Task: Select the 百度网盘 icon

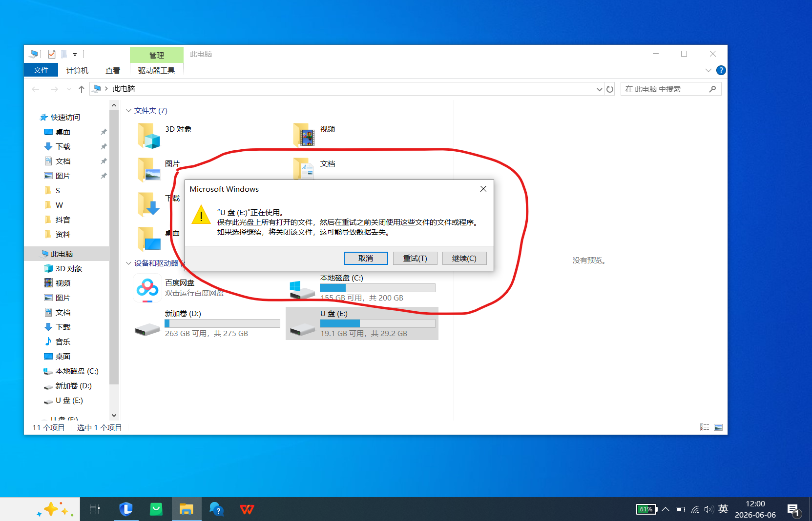Action: pos(147,289)
